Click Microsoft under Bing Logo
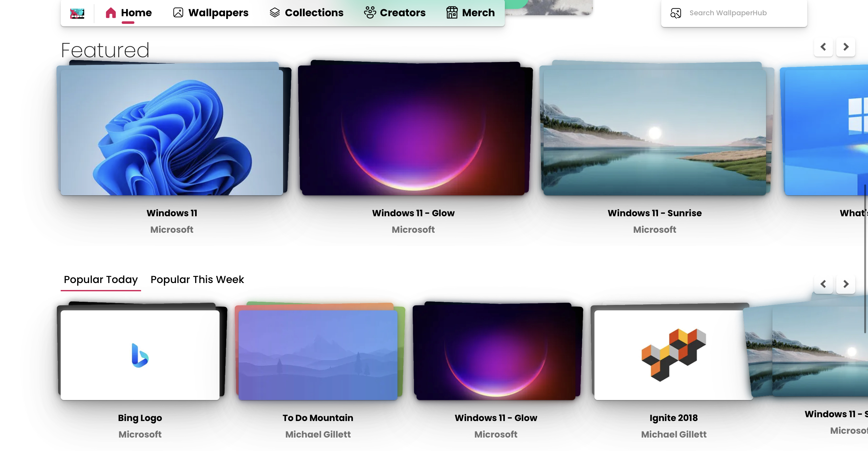Image resolution: width=868 pixels, height=456 pixels. coord(140,434)
